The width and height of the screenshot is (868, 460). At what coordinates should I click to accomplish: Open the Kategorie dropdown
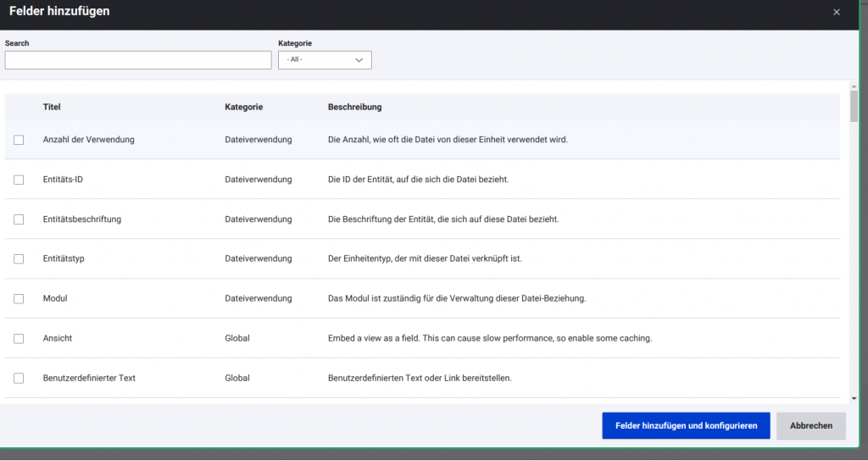(325, 60)
